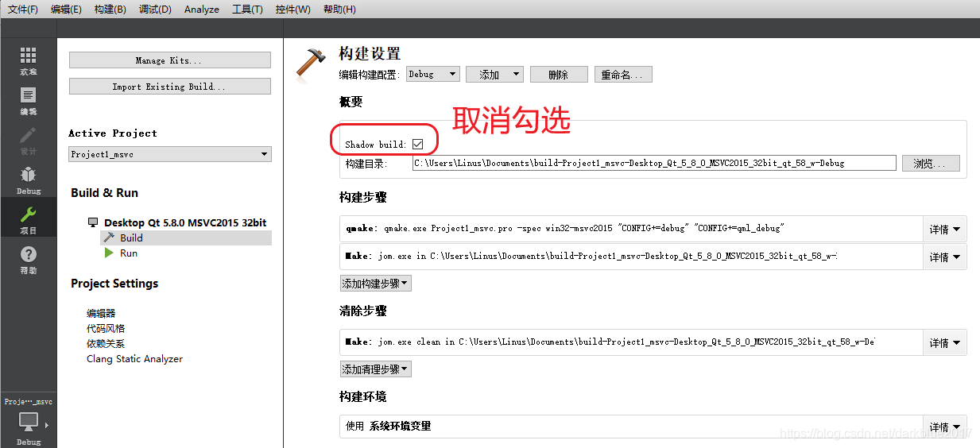Click the Manage Kits button

[x=170, y=60]
